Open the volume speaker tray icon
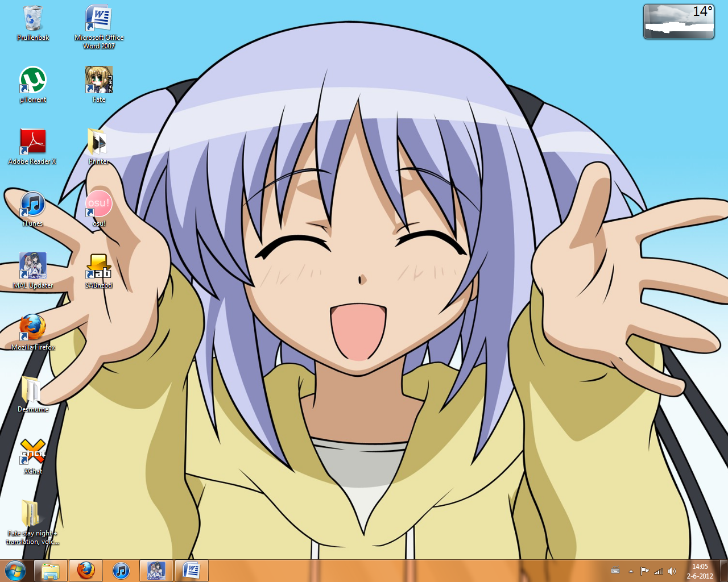728x582 pixels. [x=672, y=571]
